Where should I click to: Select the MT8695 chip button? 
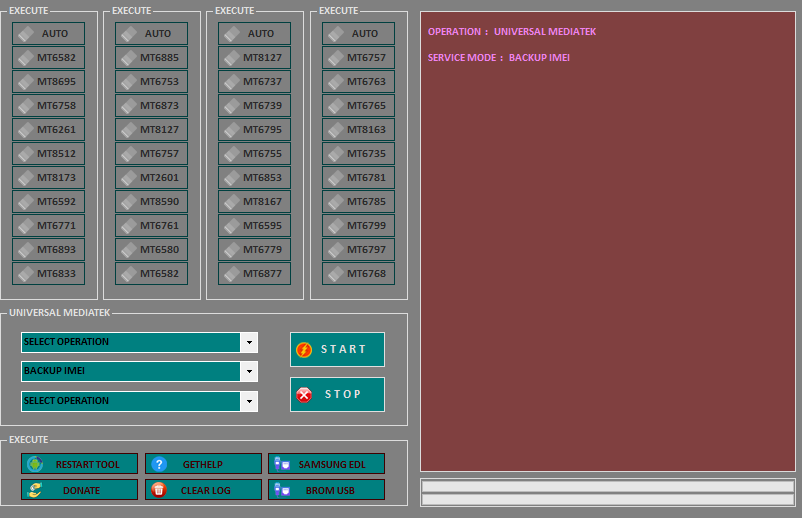coord(49,81)
